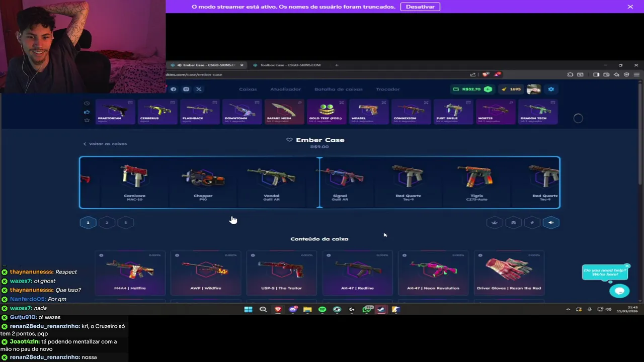The height and width of the screenshot is (362, 644).
Task: Open Steam from the taskbar
Action: (x=381, y=309)
